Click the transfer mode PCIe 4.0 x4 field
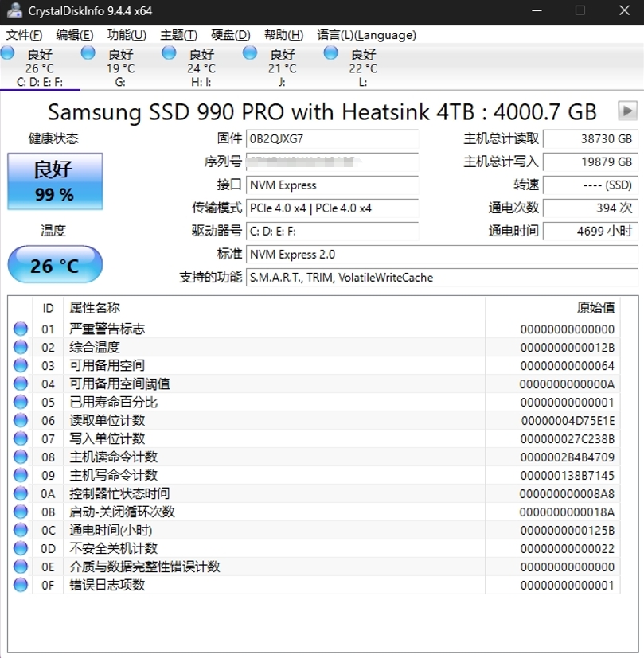Viewport: 644px width, 658px height. coord(332,208)
